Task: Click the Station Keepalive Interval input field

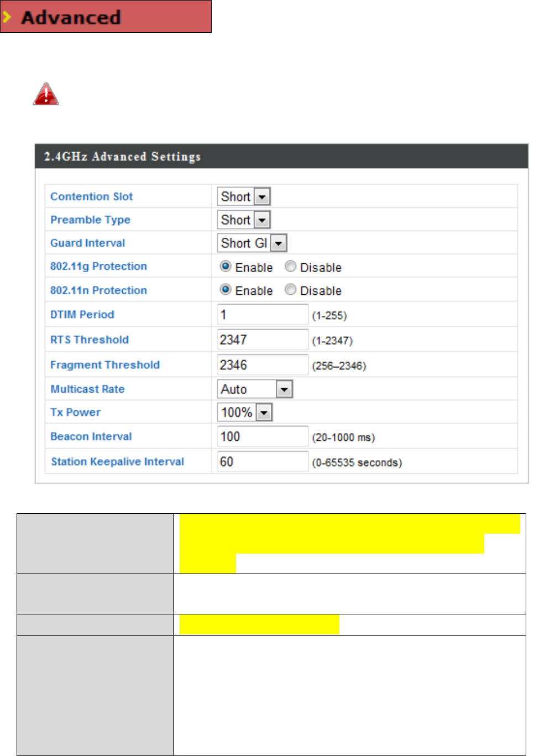Action: point(263,462)
